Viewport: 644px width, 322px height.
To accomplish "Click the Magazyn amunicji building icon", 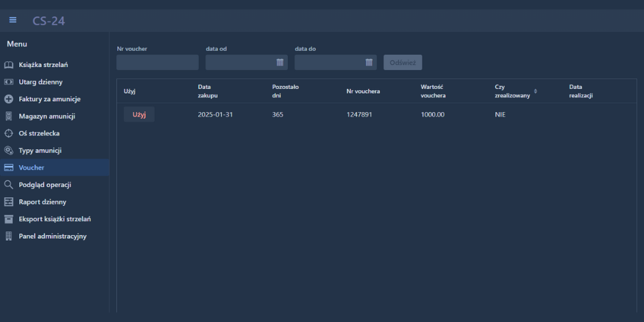I will (8, 116).
